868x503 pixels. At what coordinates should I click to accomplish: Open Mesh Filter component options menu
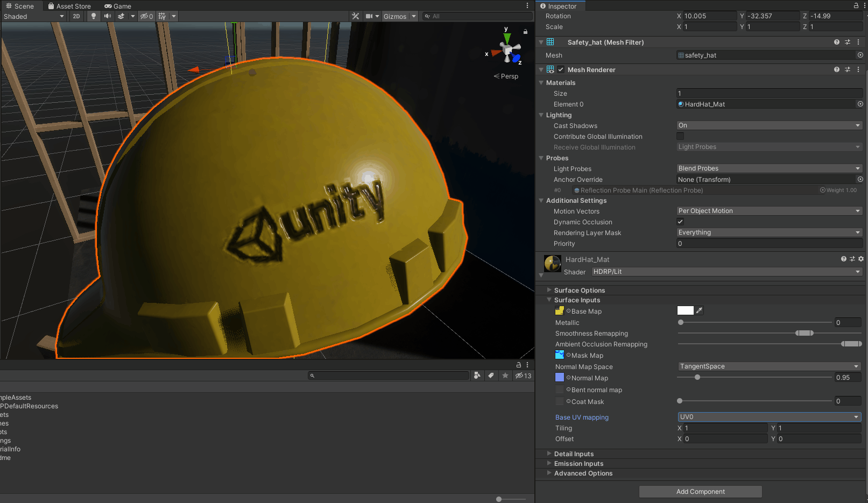point(858,42)
